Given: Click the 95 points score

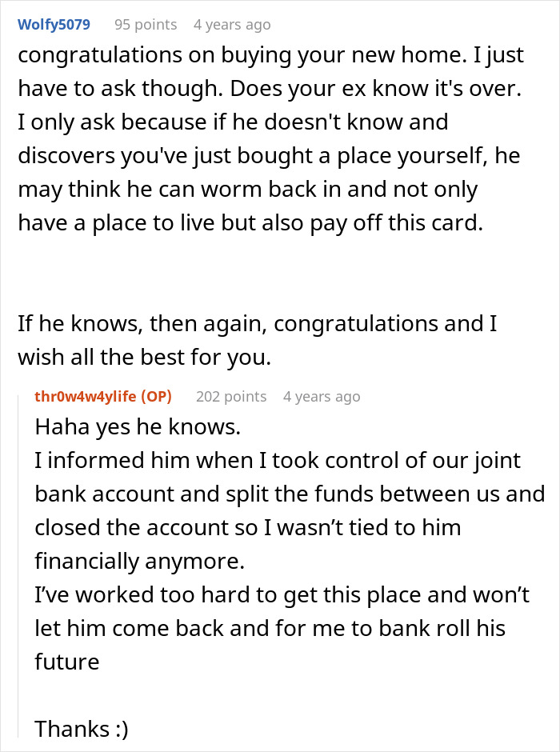Looking at the screenshot, I should (x=146, y=25).
